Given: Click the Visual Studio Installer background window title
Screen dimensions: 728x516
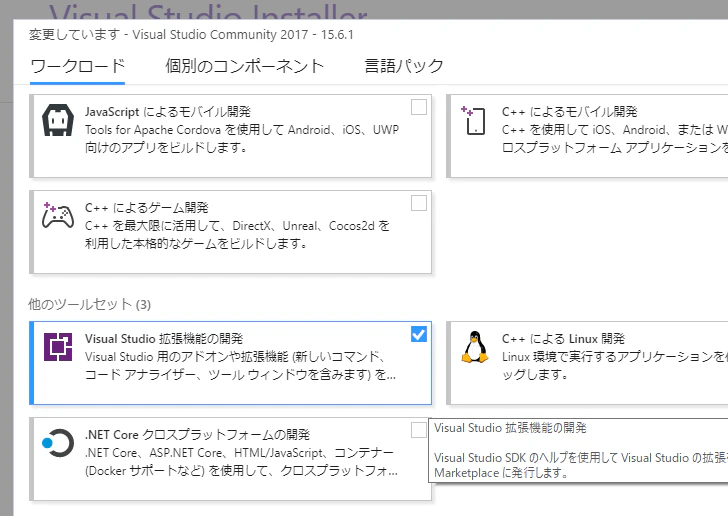Looking at the screenshot, I should [208, 12].
